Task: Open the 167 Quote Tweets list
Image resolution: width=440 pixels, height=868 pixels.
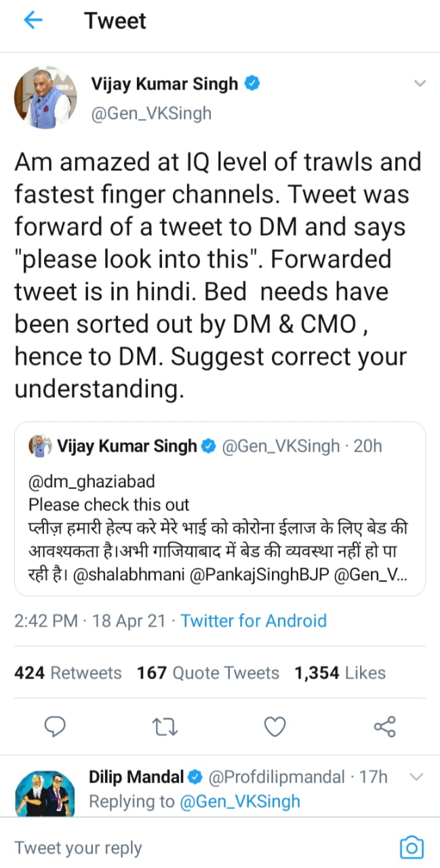Action: (x=207, y=673)
